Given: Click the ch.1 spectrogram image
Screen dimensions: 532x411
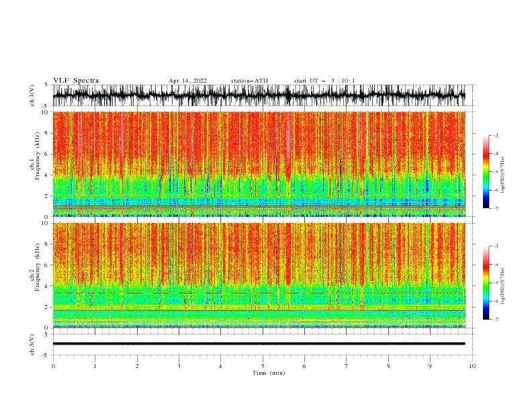Looking at the screenshot, I should click(x=259, y=164).
